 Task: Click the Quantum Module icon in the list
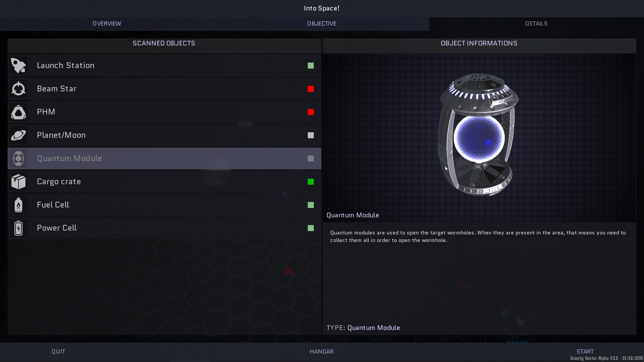[18, 159]
